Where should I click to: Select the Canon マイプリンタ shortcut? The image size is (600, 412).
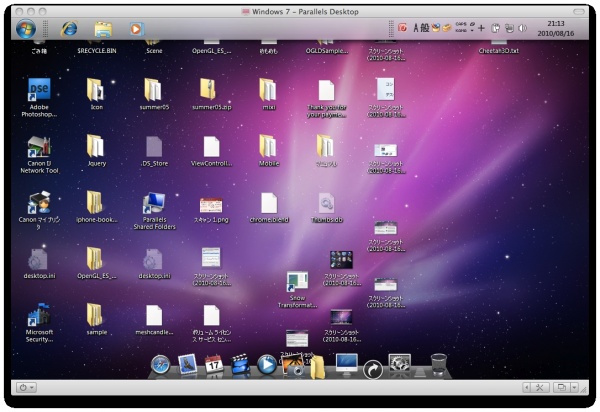coord(39,203)
